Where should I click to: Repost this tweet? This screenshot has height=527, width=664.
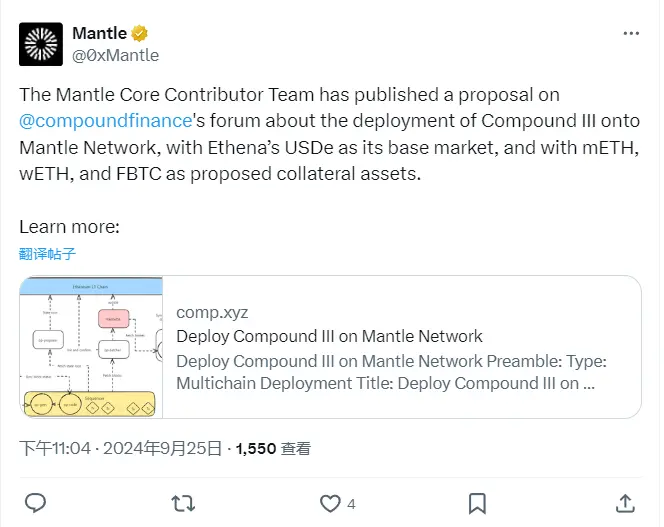183,502
